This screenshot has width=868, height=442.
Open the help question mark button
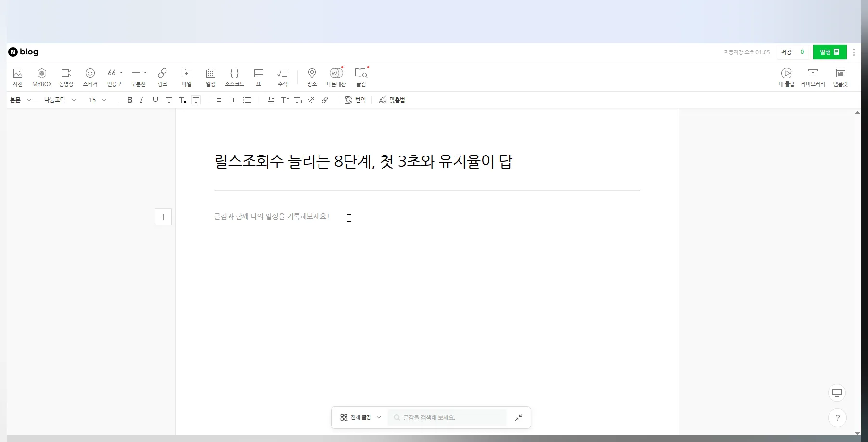pos(837,418)
